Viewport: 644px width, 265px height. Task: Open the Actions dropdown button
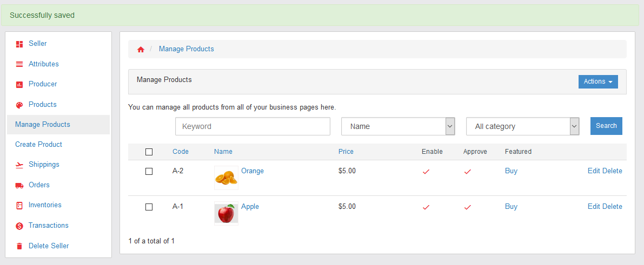(598, 81)
